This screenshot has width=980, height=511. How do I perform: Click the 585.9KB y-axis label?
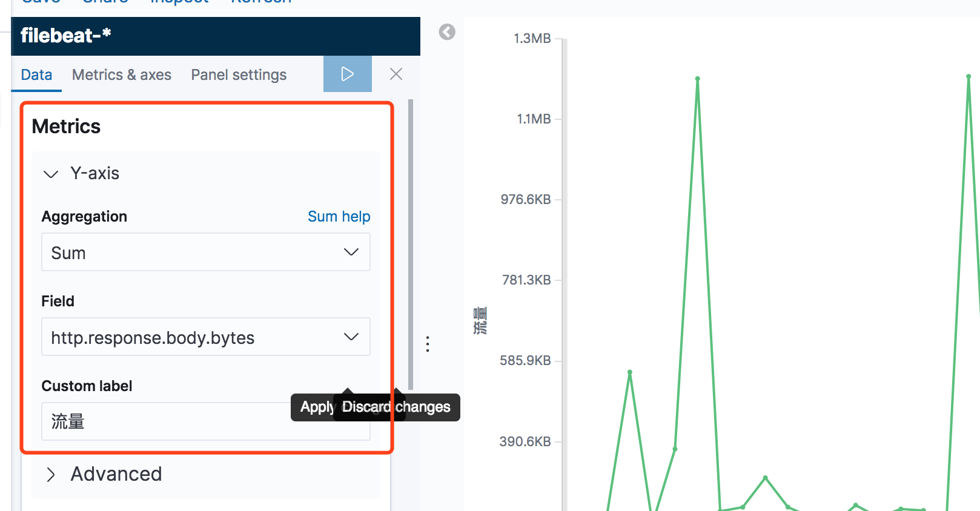[x=525, y=361]
